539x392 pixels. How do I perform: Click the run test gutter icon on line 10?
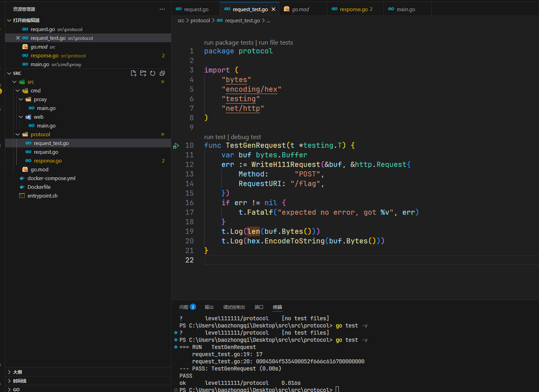click(176, 146)
